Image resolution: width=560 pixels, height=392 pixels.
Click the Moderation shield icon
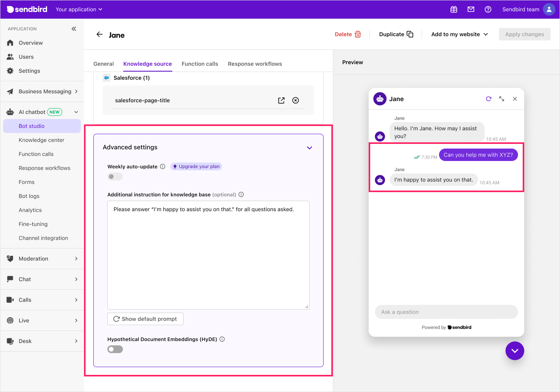(x=10, y=259)
